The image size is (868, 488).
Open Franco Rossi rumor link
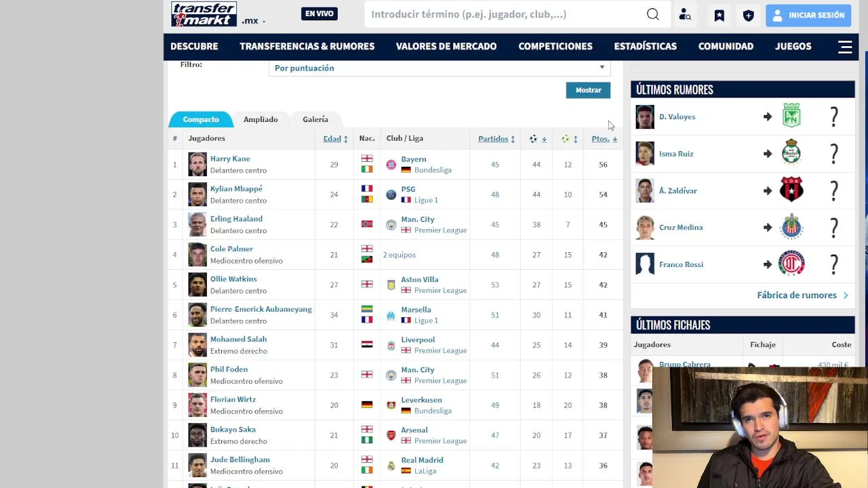[681, 264]
